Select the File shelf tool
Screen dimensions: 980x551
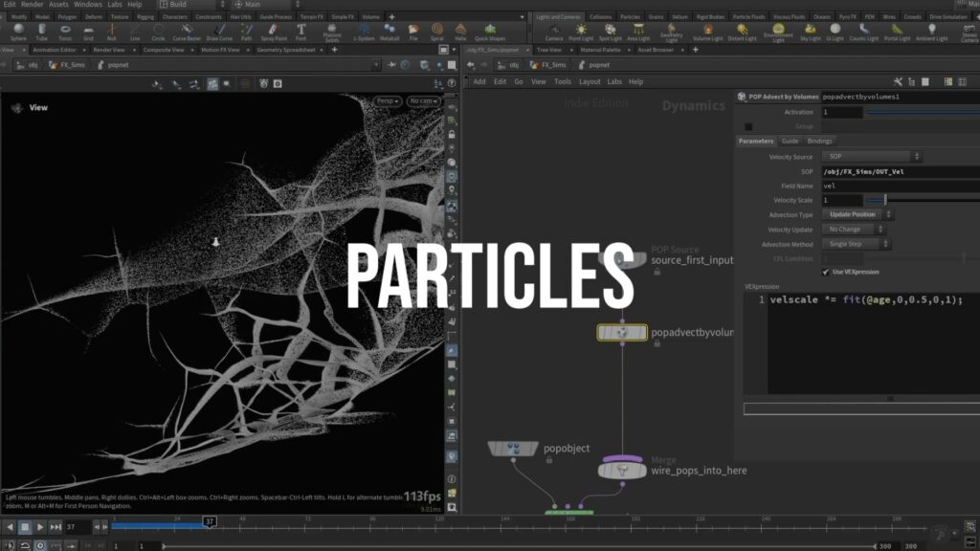(x=413, y=32)
